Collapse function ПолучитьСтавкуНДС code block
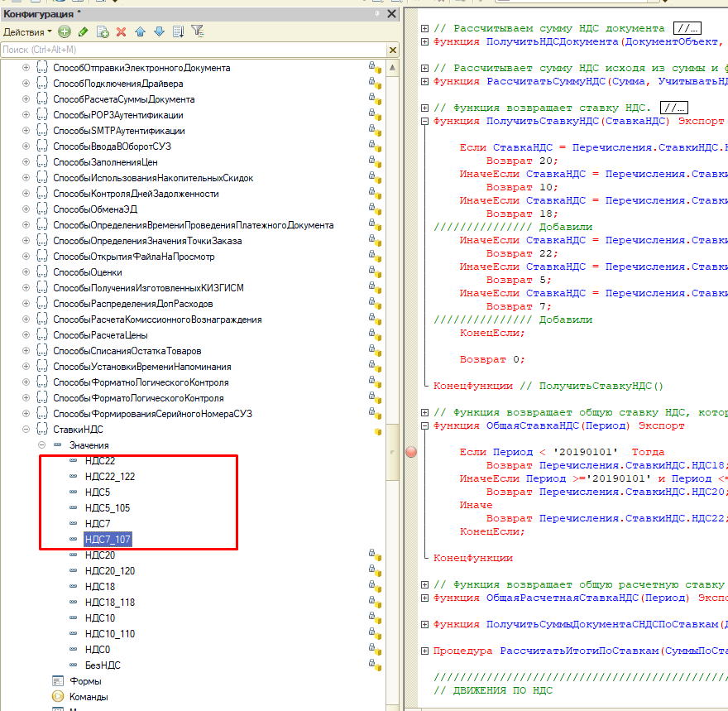This screenshot has height=711, width=728. point(424,121)
